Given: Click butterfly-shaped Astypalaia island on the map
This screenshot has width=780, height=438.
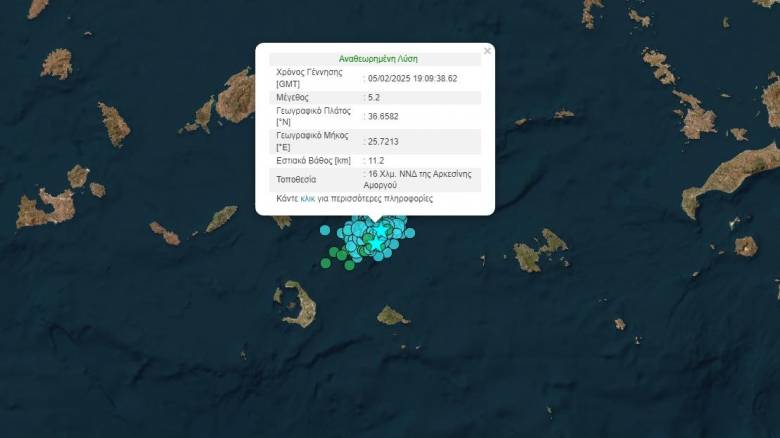Looking at the screenshot, I should point(540,250).
